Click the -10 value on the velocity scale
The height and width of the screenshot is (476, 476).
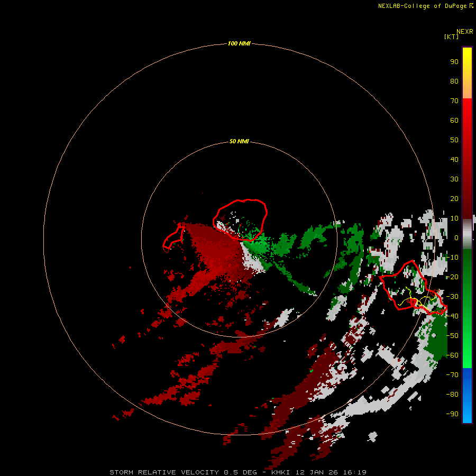tap(452, 258)
